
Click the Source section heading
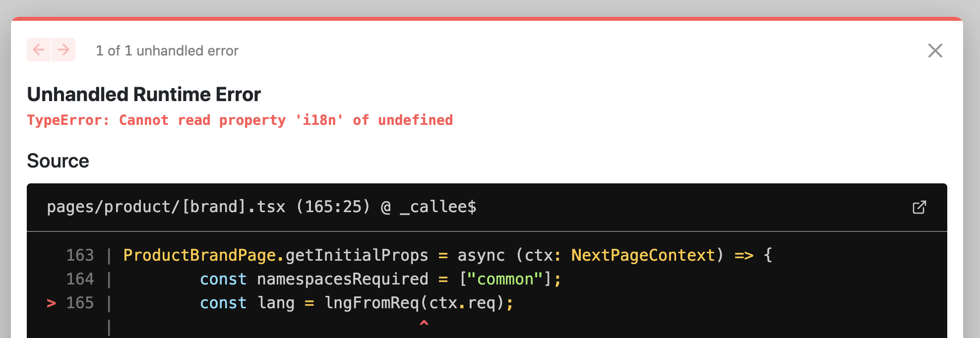pos(58,161)
